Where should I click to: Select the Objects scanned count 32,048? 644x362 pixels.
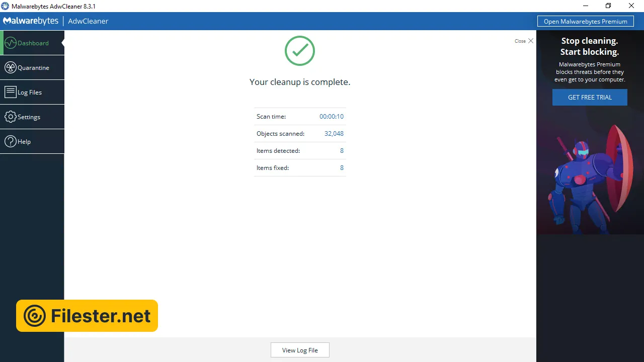tap(334, 134)
